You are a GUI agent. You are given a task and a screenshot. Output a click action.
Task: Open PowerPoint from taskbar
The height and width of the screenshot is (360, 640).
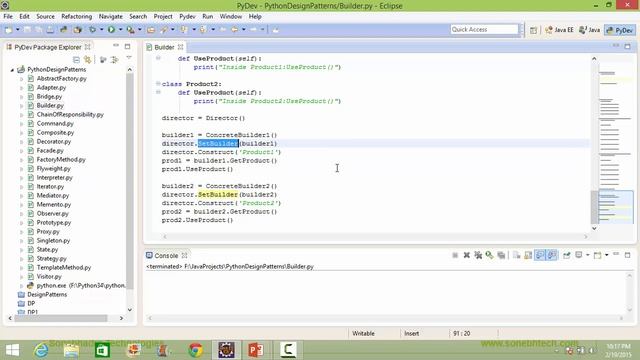(256, 350)
